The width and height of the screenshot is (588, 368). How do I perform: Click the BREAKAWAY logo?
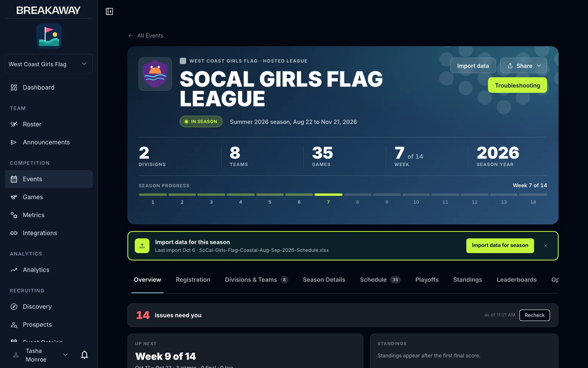point(48,10)
